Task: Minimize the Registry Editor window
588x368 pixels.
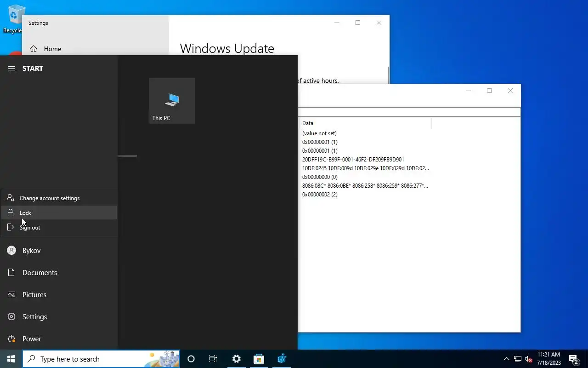Action: [469, 91]
